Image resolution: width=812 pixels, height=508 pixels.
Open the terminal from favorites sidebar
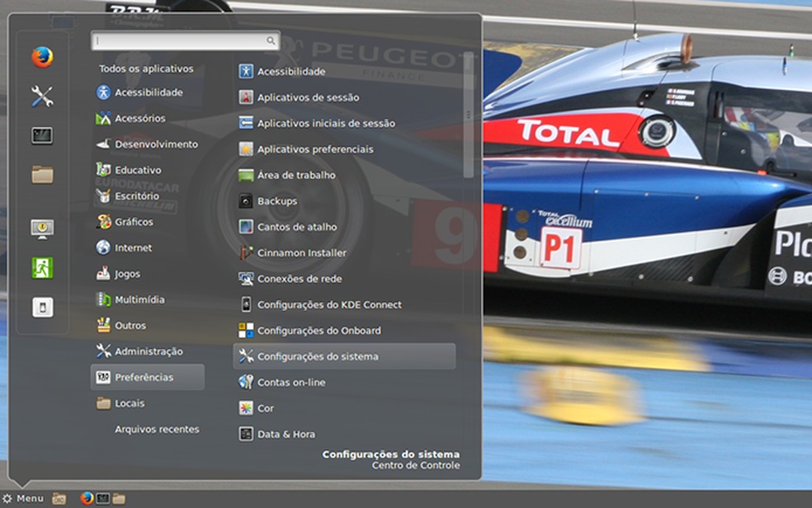[42, 135]
